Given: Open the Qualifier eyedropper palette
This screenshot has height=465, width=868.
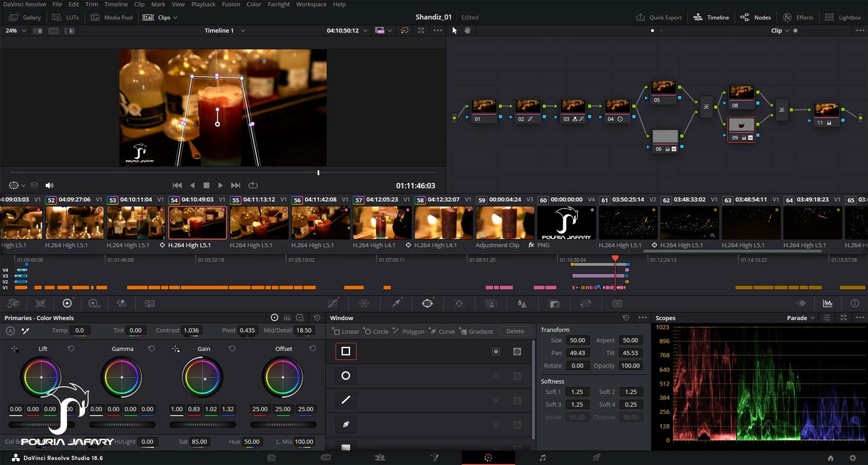Looking at the screenshot, I should [x=396, y=303].
